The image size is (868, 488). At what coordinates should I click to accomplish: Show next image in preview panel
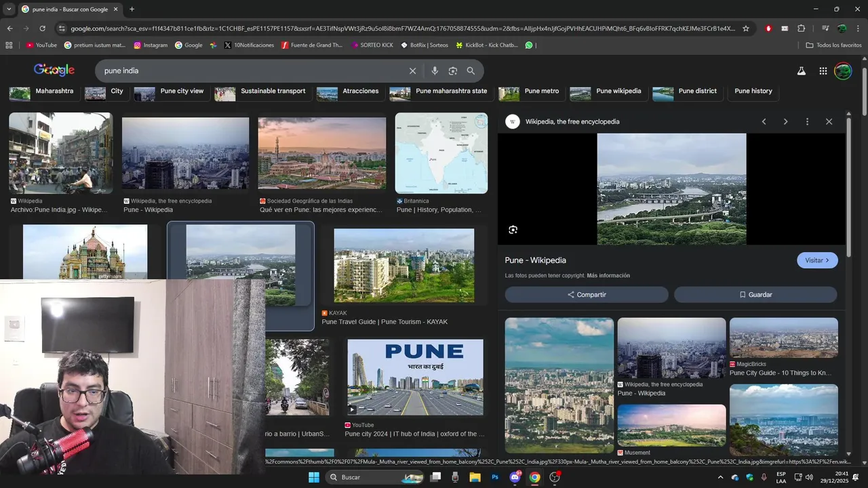785,121
